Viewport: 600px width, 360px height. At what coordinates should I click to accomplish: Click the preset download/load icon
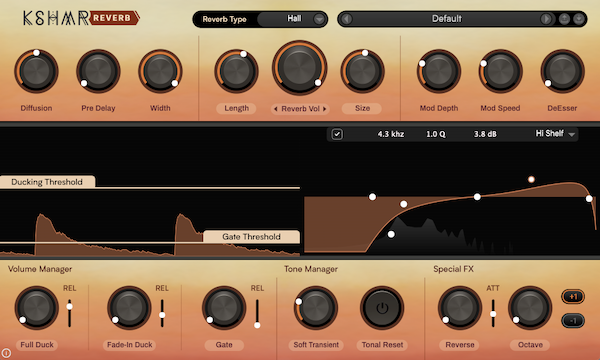click(579, 19)
